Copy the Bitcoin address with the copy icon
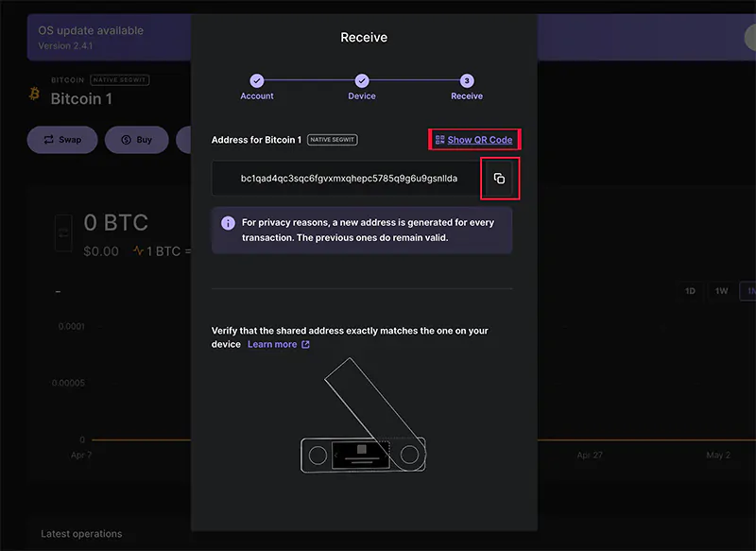 click(x=499, y=179)
